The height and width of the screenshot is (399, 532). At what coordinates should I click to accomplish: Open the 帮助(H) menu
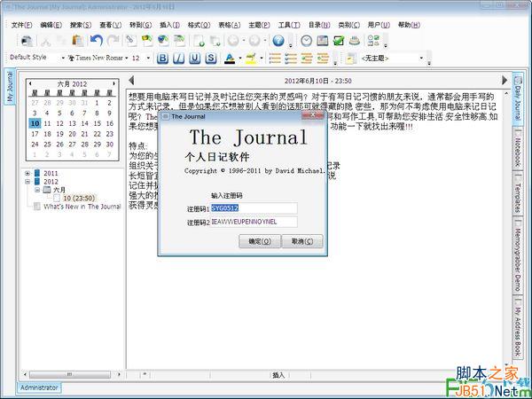[x=409, y=25]
